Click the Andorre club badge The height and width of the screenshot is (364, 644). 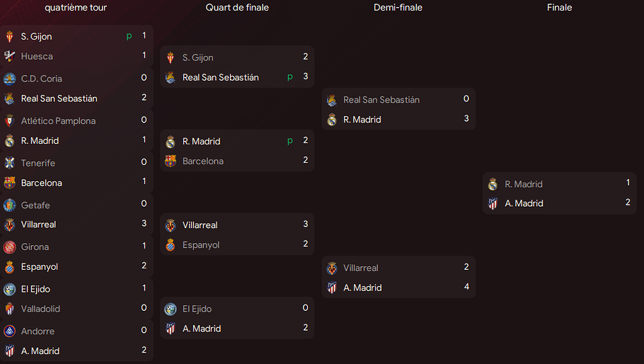9,331
